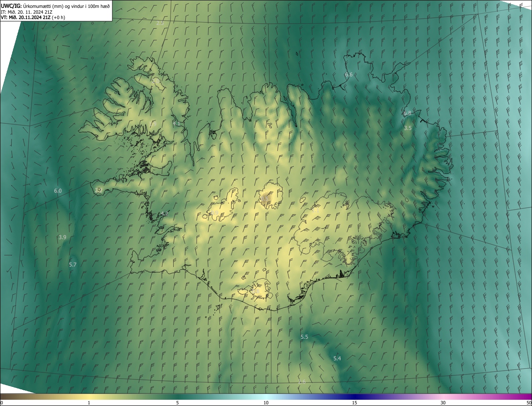
Task: Click the colorbar tick label '1'
Action: pos(89,403)
